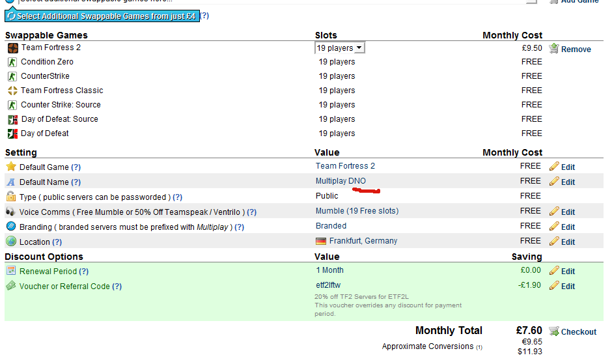This screenshot has height=364, width=612.
Task: Click the headset icon beside Voice Comms
Action: pos(10,211)
